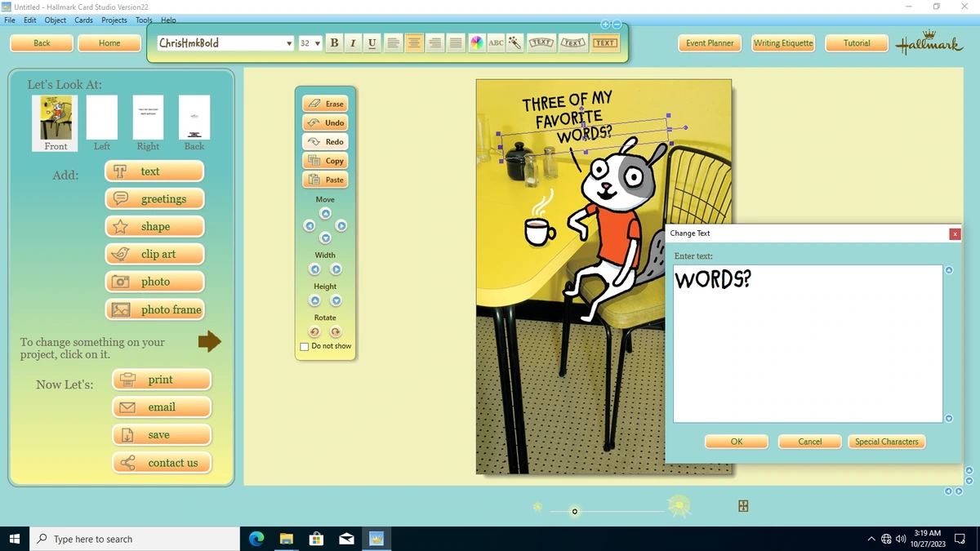Open the File menu
The image size is (980, 551).
tap(10, 20)
